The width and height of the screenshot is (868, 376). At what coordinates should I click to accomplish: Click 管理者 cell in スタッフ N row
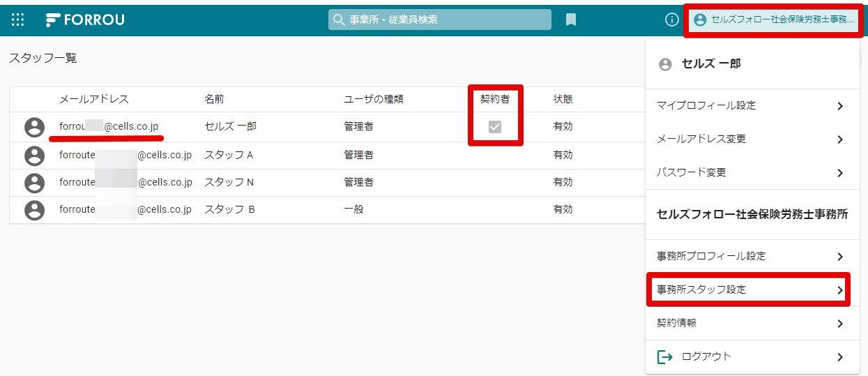pyautogui.click(x=358, y=183)
